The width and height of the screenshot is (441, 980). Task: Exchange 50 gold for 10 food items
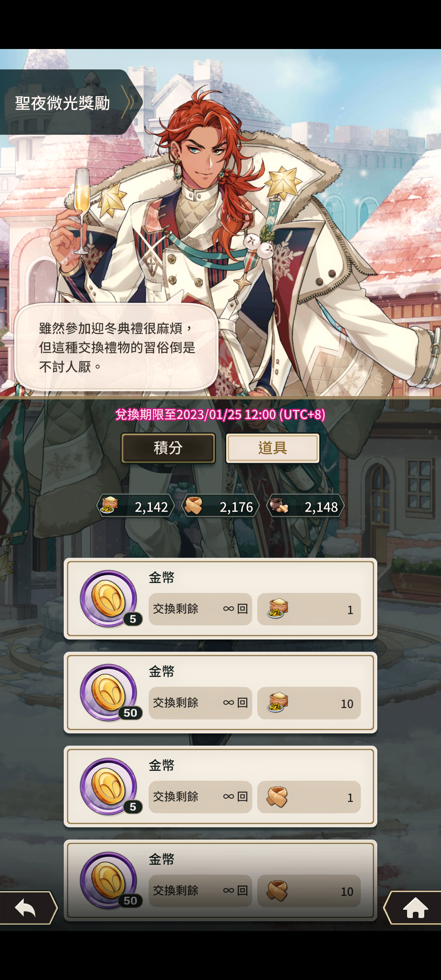tap(309, 703)
